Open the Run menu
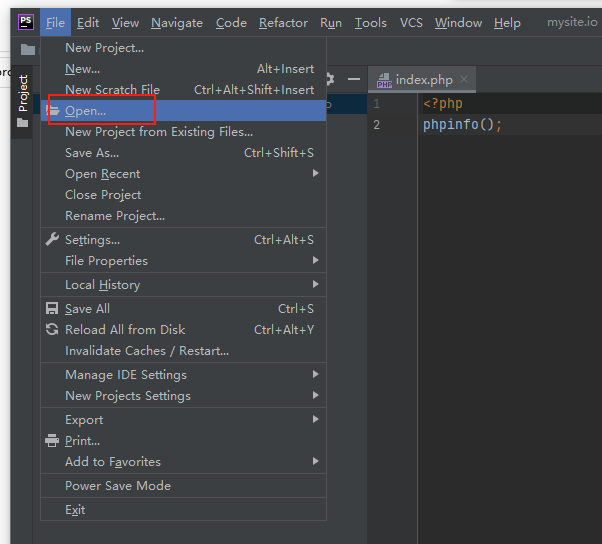The height and width of the screenshot is (544, 602). pos(331,23)
